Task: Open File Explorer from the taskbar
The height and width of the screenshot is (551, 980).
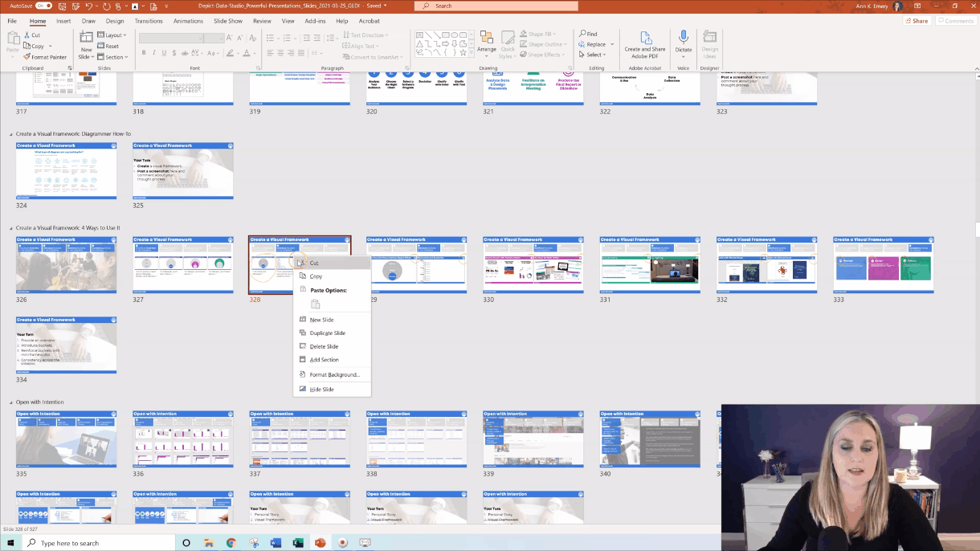Action: coord(209,543)
